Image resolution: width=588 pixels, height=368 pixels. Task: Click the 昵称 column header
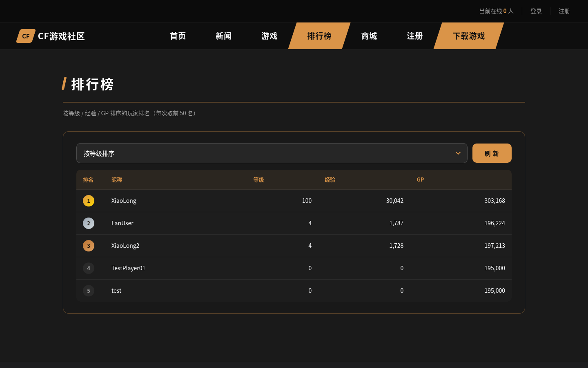[117, 180]
